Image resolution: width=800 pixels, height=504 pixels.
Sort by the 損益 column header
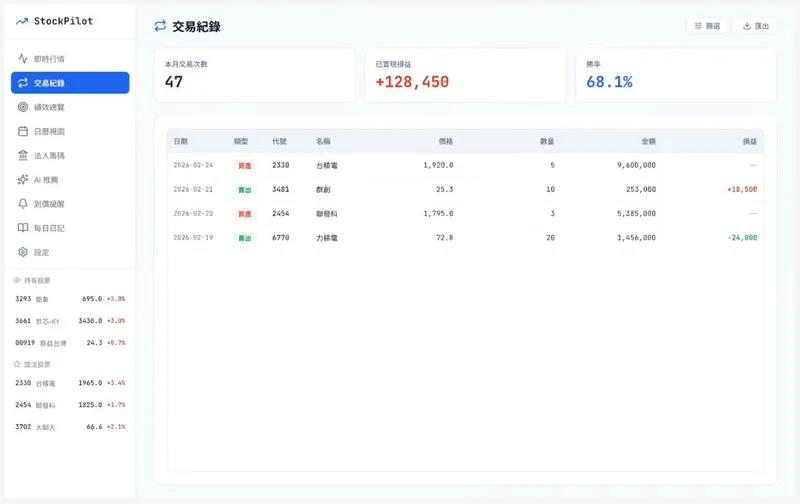coord(749,141)
